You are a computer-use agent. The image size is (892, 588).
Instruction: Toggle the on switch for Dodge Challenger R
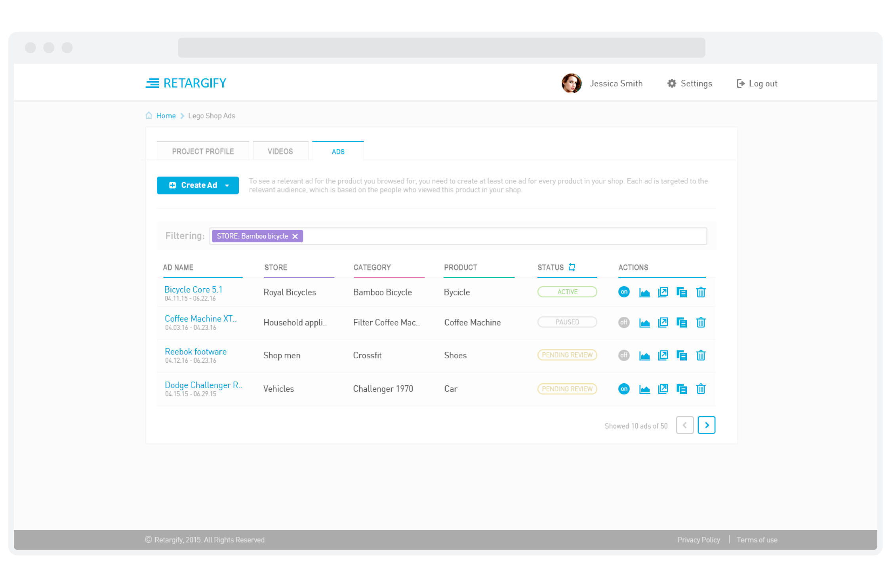coord(623,388)
